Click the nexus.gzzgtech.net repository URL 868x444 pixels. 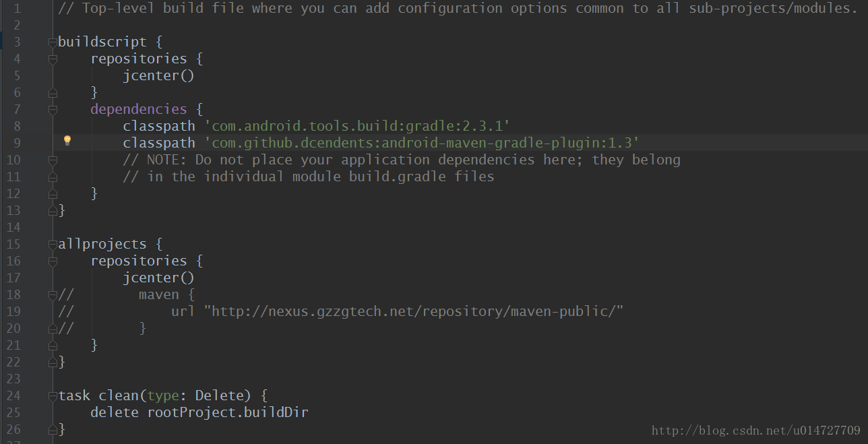[x=414, y=311]
